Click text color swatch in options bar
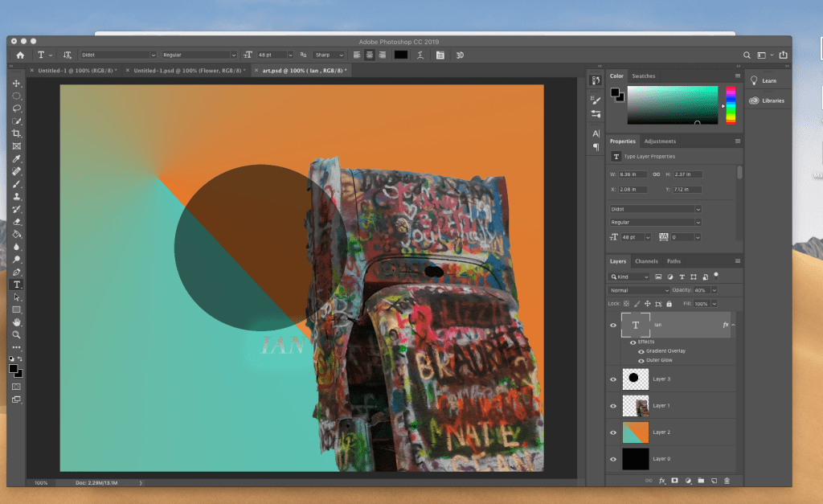Viewport: 823px width, 504px height. (401, 55)
